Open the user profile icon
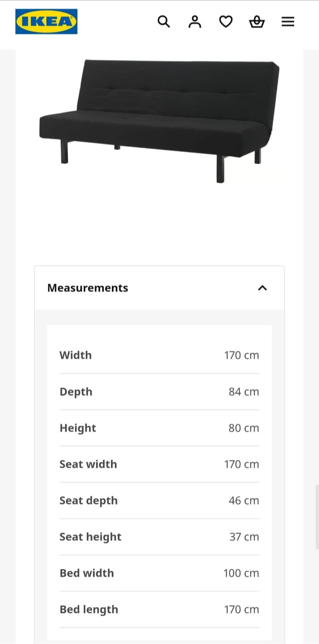The image size is (319, 644). coord(195,21)
